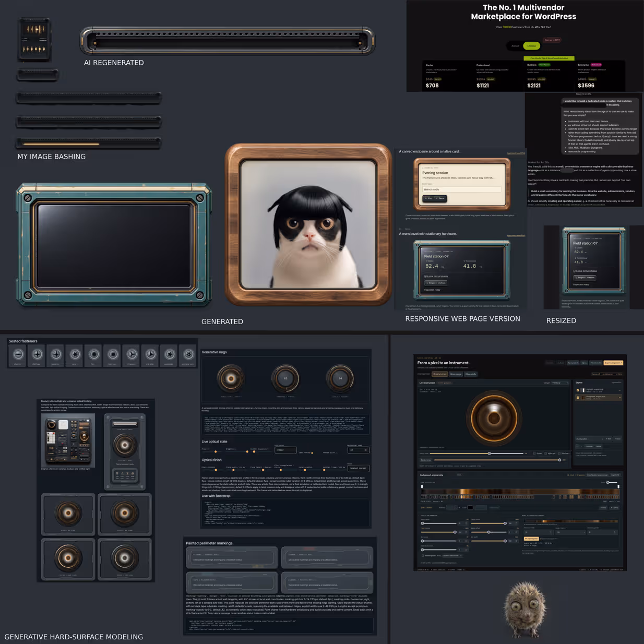Viewport: 644px width, 644px height.
Task: Toggle visibility checkbox of the highlight layer
Action: pos(578,390)
